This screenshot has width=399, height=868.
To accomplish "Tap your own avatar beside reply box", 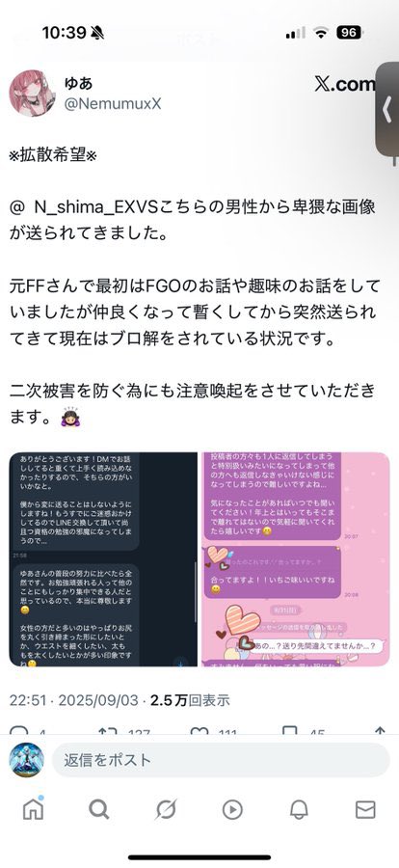I will (x=27, y=760).
